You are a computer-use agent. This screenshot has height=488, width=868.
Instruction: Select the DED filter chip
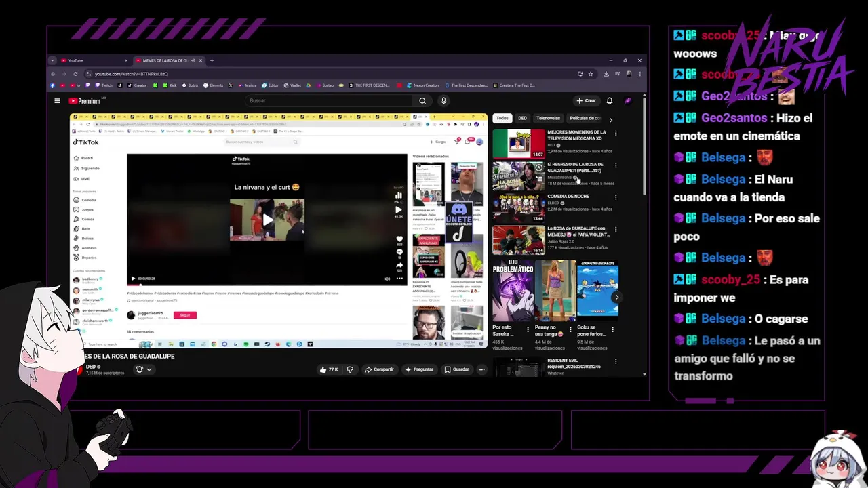(x=522, y=119)
